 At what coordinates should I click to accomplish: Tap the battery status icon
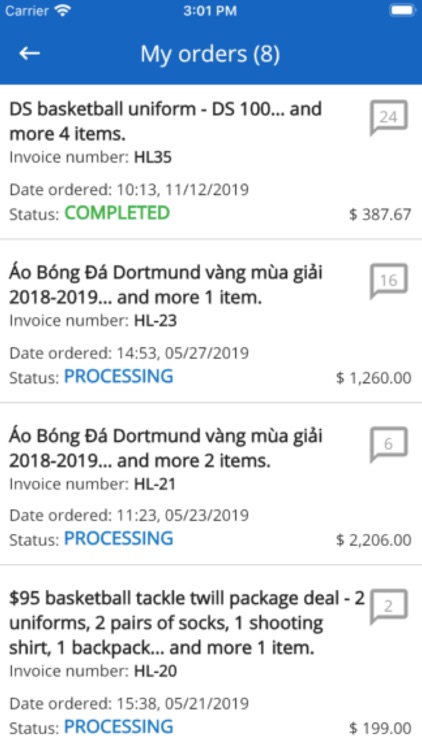point(402,11)
